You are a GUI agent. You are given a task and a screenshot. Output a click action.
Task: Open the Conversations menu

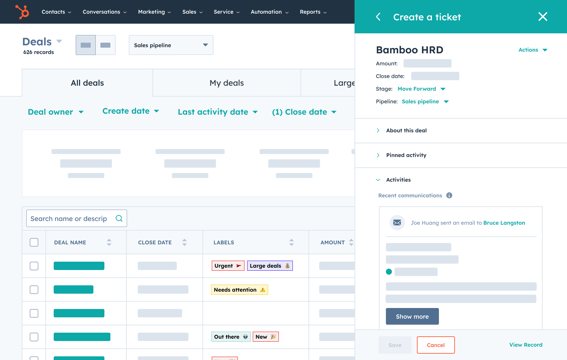[105, 12]
